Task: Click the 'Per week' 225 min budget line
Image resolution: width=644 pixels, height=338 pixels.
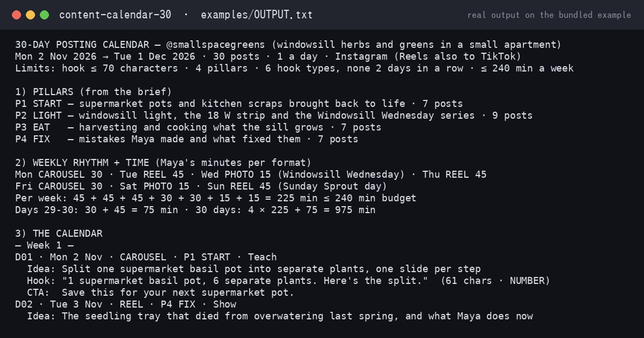Action: point(216,198)
